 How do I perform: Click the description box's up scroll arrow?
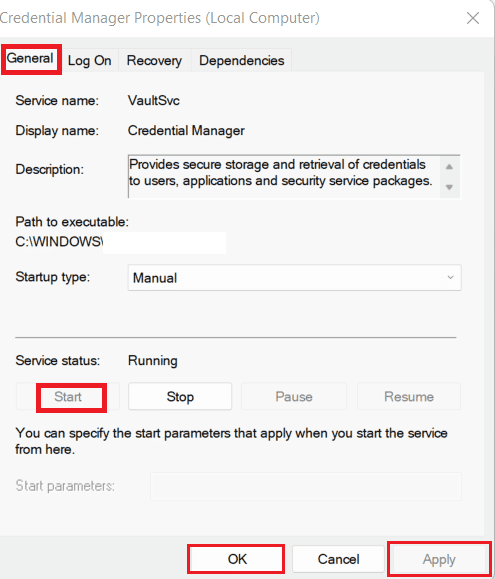point(449,167)
